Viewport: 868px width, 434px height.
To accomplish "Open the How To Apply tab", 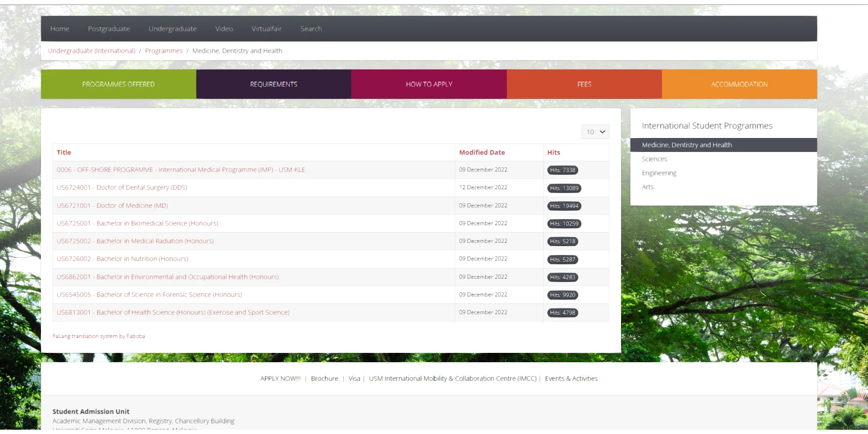I will [429, 84].
